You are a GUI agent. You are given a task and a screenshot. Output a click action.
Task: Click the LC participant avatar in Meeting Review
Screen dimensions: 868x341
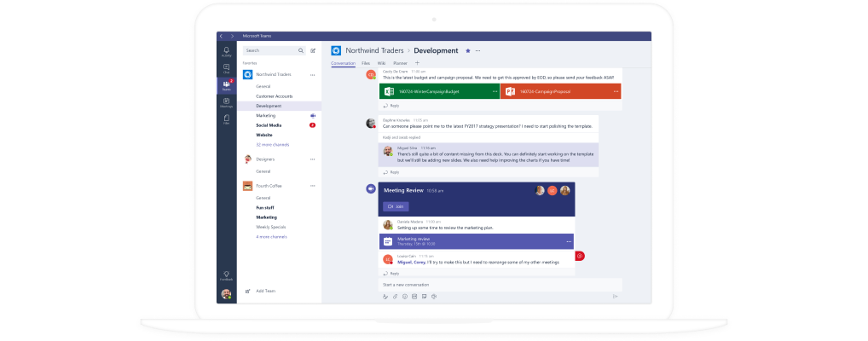[x=552, y=190]
